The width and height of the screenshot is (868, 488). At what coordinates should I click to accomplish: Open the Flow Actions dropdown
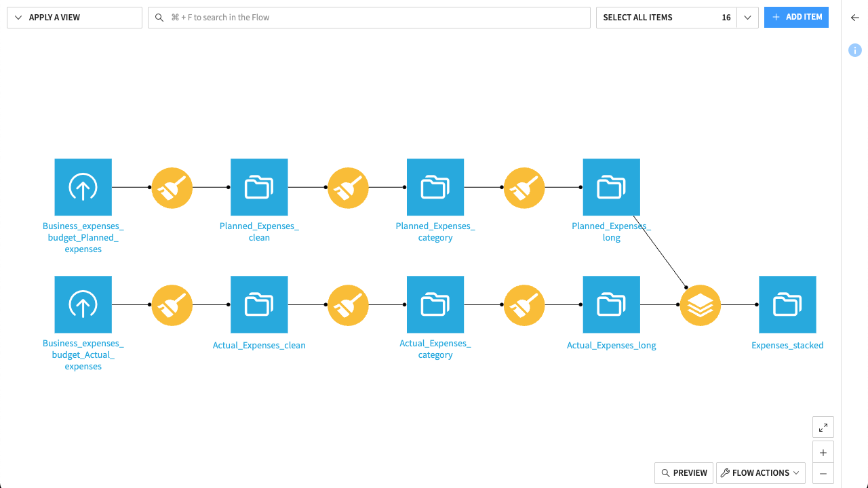[x=760, y=472]
